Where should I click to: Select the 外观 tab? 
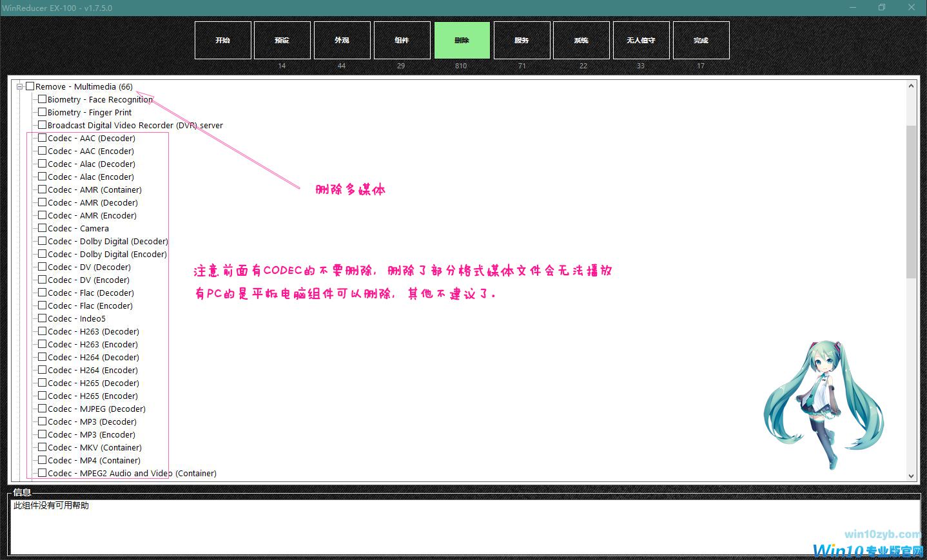(342, 40)
